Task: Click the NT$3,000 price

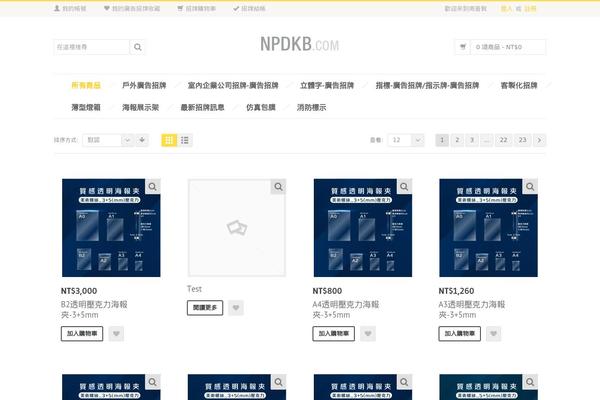Action: coord(79,291)
